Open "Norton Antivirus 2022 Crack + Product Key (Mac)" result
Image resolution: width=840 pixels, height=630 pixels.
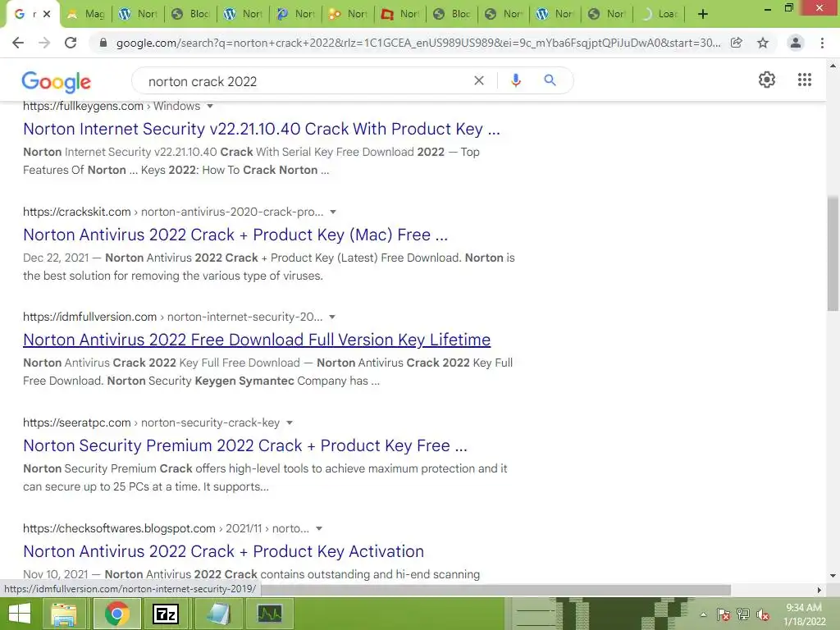(235, 235)
